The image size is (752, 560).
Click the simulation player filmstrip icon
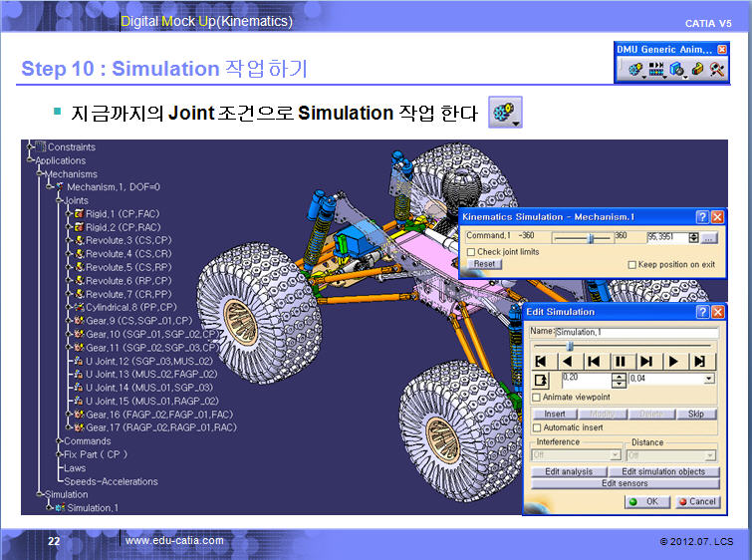click(x=655, y=69)
